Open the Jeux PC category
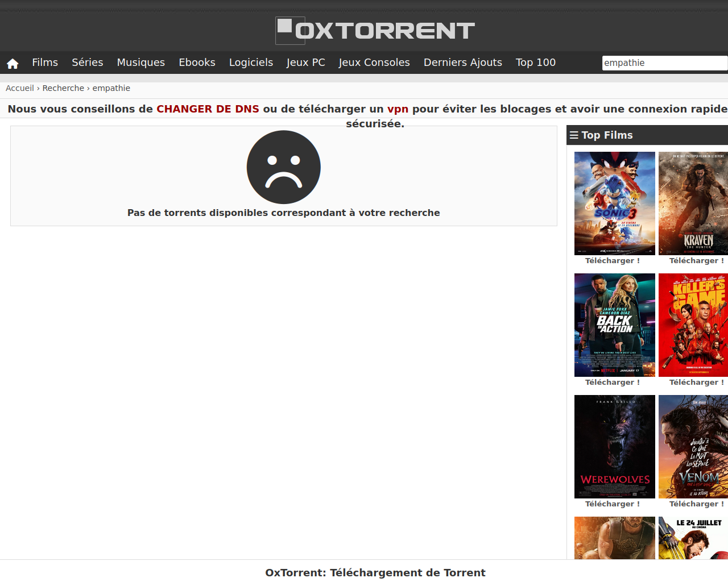The width and height of the screenshot is (728, 582). point(306,63)
